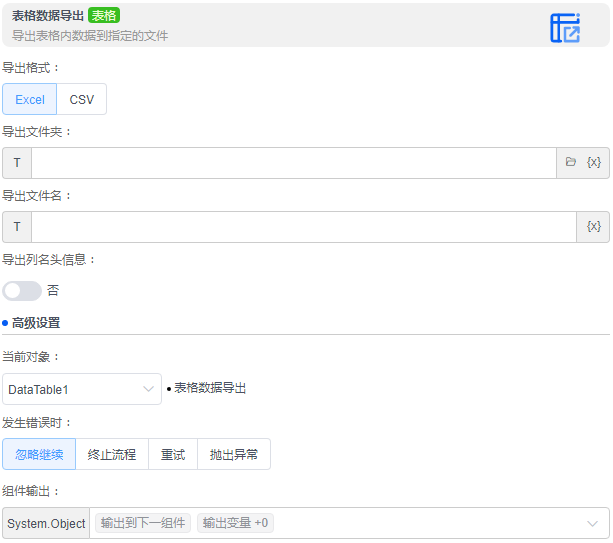Click the 导出文件名 label
This screenshot has height=543, width=613.
pos(36,195)
